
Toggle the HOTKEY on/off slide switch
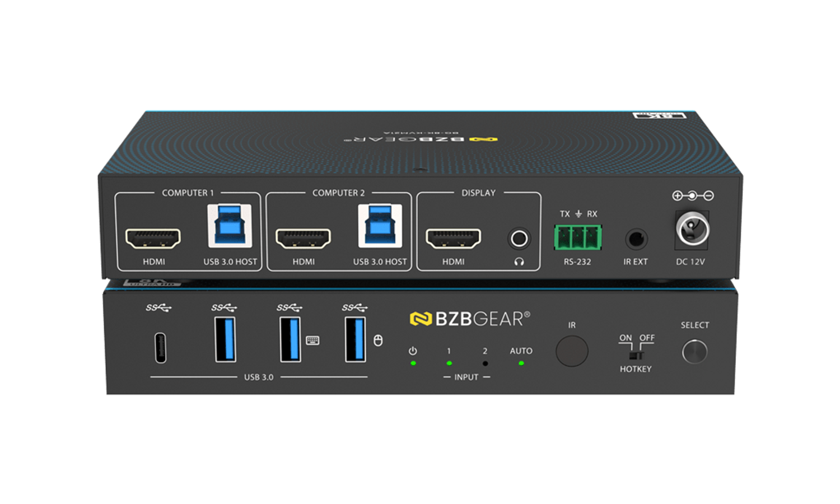point(636,356)
